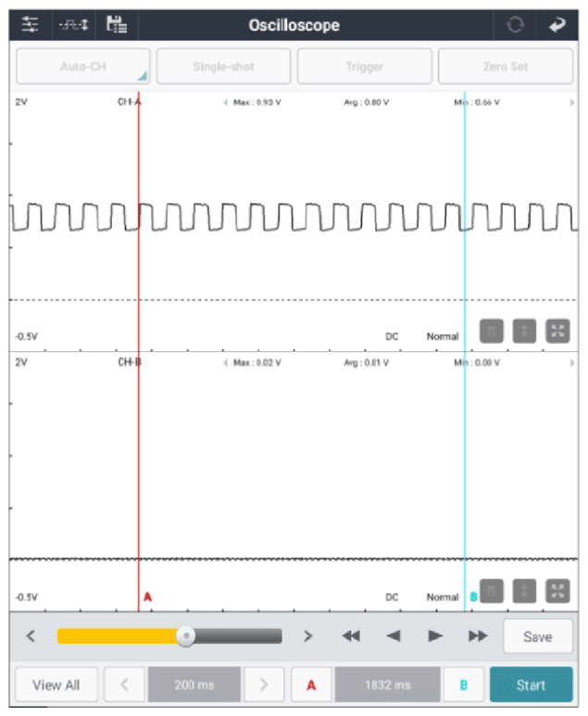Click the waveform measurement icon in header
588x716 pixels.
pyautogui.click(x=73, y=25)
